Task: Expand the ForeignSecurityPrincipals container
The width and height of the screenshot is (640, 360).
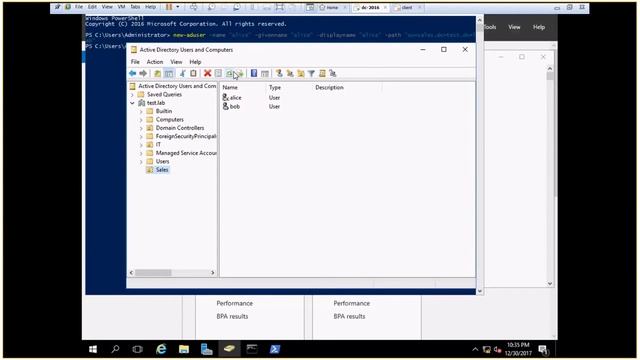Action: pyautogui.click(x=141, y=137)
